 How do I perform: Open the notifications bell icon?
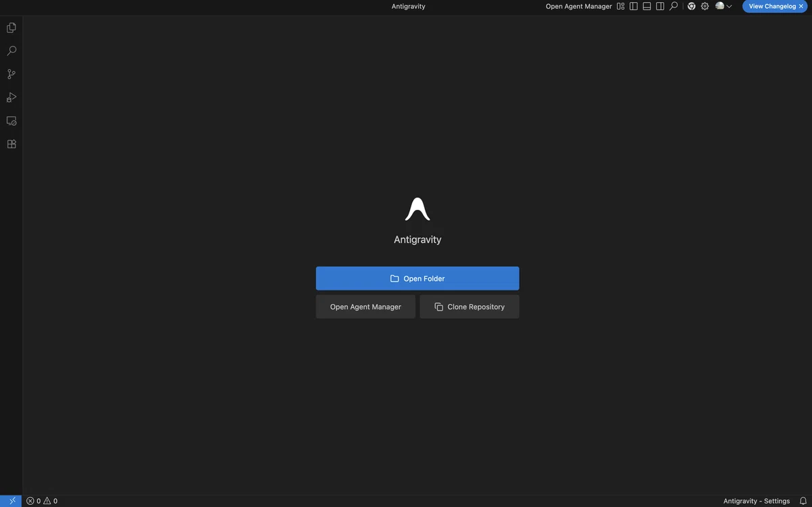point(803,501)
